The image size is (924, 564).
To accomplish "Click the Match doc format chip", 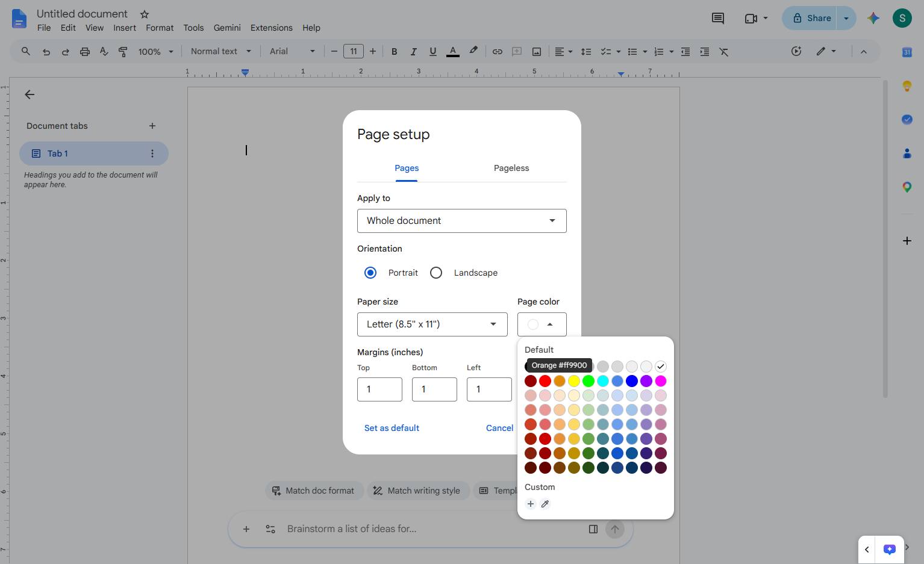I will pyautogui.click(x=314, y=491).
